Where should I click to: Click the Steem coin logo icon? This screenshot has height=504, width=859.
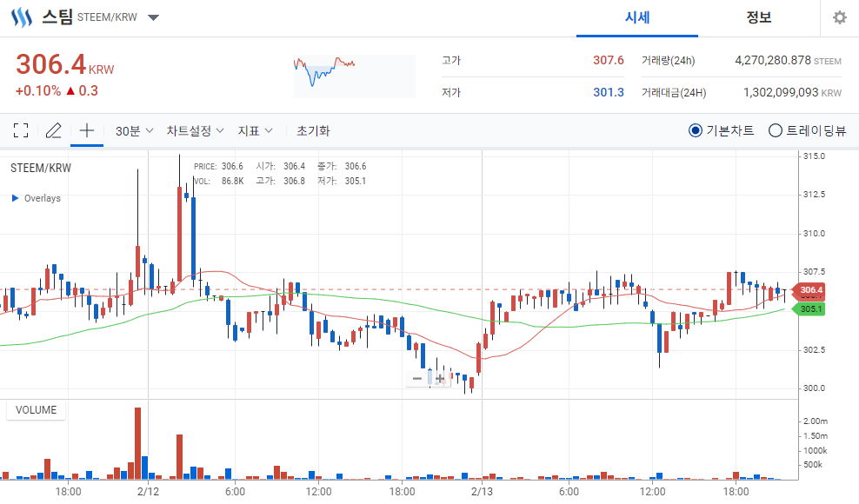tap(22, 17)
